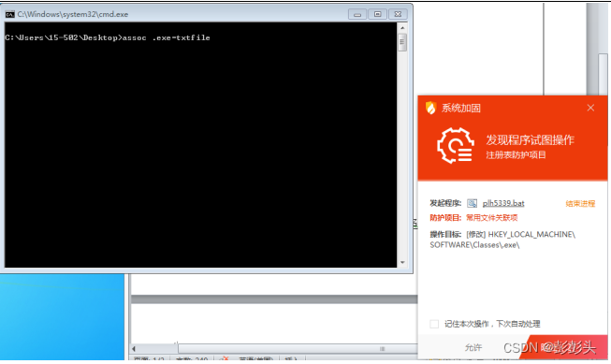This screenshot has height=364, width=611.
Task: Click the file icon before plh5339.bat
Action: click(x=472, y=203)
